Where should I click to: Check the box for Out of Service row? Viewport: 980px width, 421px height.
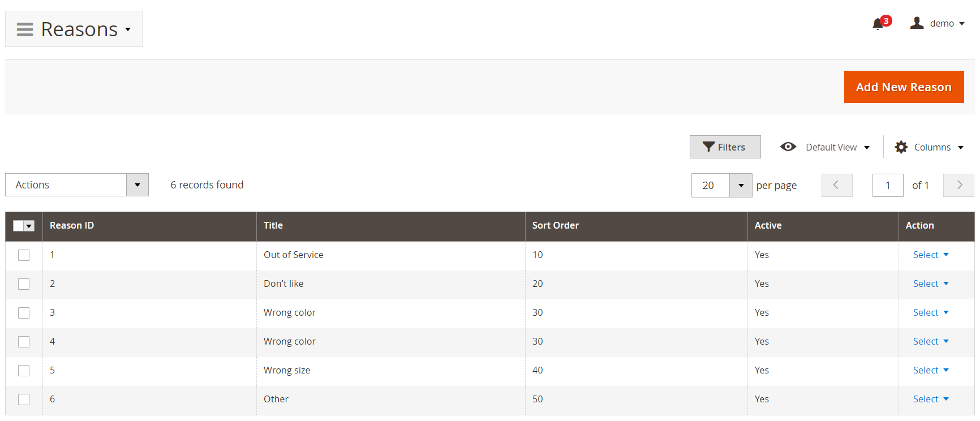(x=24, y=255)
